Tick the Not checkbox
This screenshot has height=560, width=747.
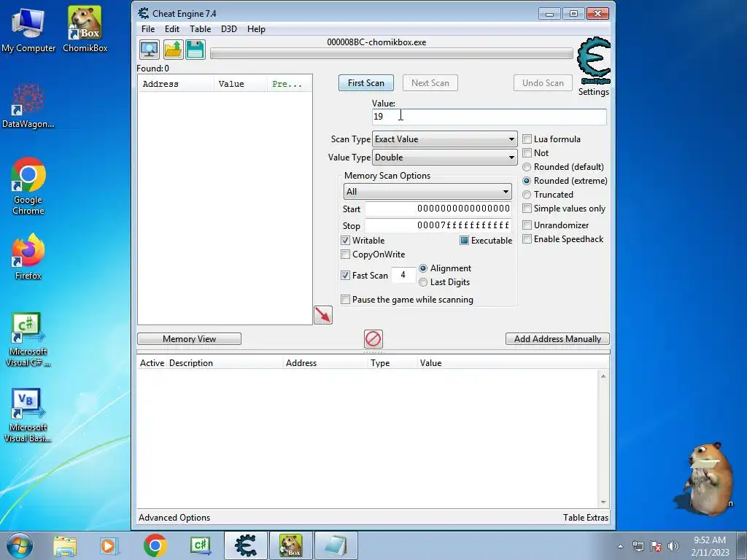coord(527,153)
